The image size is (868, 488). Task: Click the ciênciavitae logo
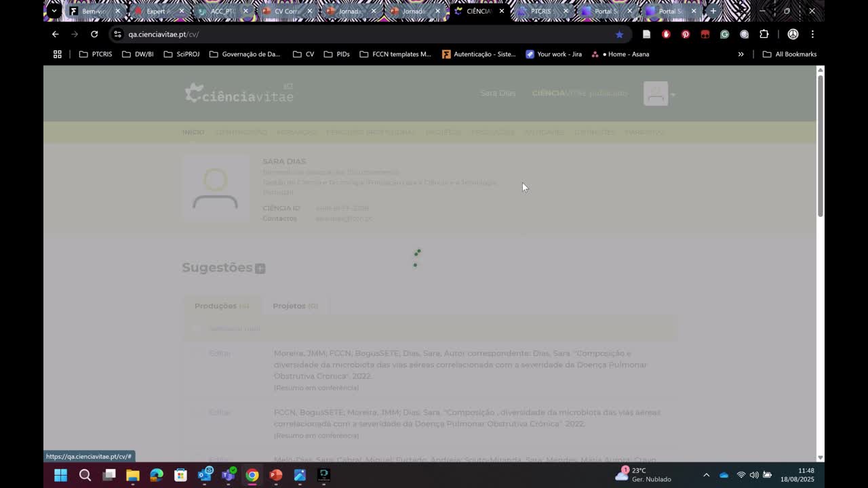click(239, 94)
